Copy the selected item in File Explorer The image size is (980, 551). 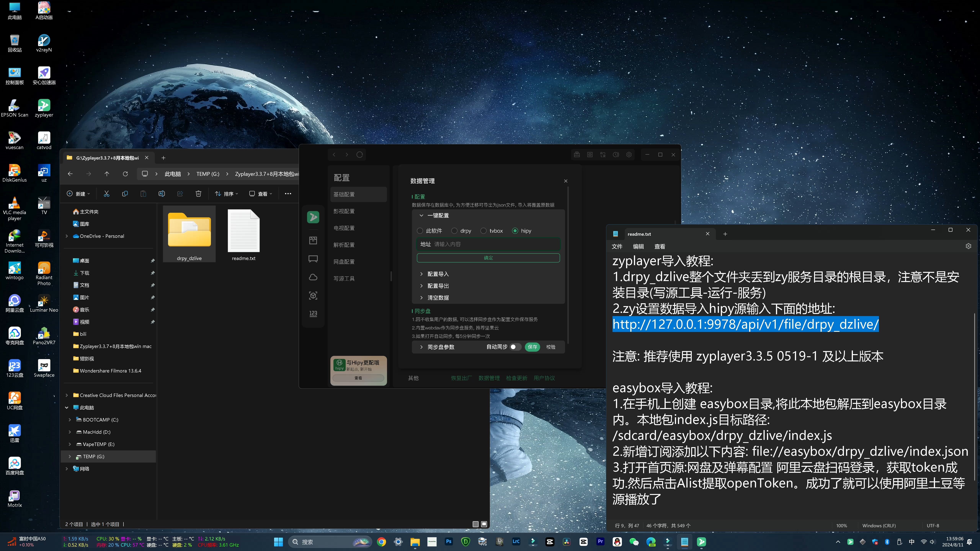[x=125, y=194]
